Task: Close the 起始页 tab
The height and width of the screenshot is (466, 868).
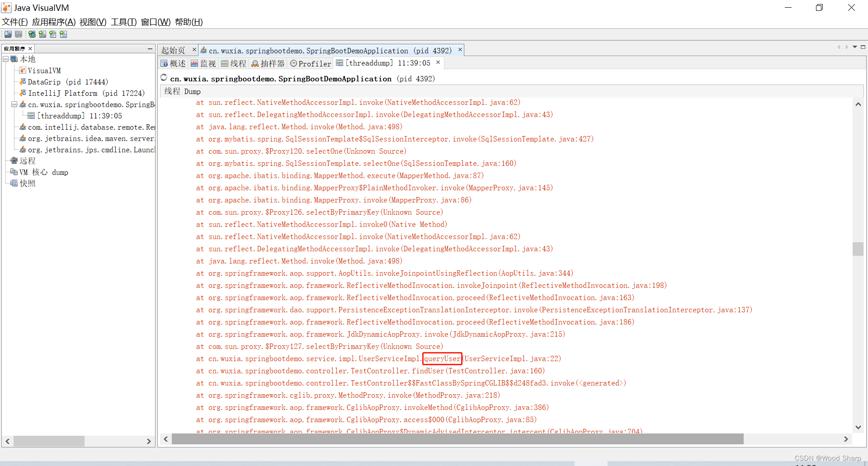Action: click(x=194, y=50)
